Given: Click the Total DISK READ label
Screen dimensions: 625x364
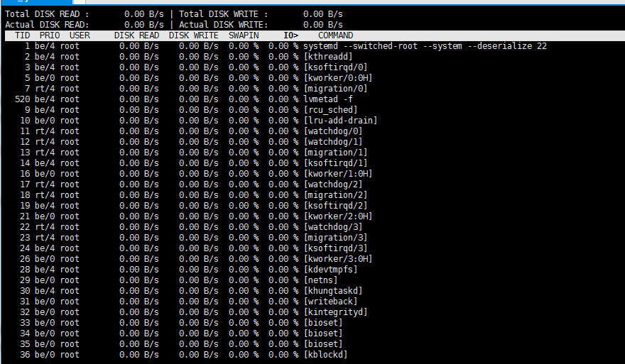Looking at the screenshot, I should [47, 14].
